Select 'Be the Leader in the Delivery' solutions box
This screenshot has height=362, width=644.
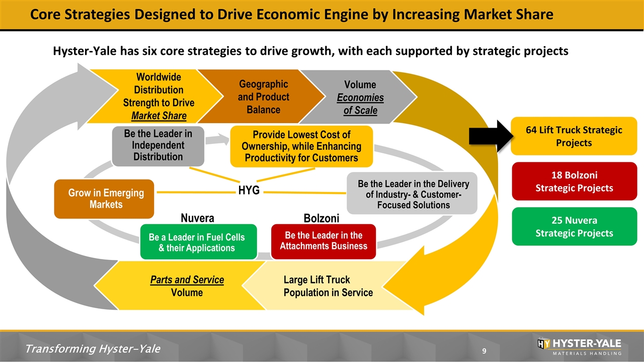413,194
